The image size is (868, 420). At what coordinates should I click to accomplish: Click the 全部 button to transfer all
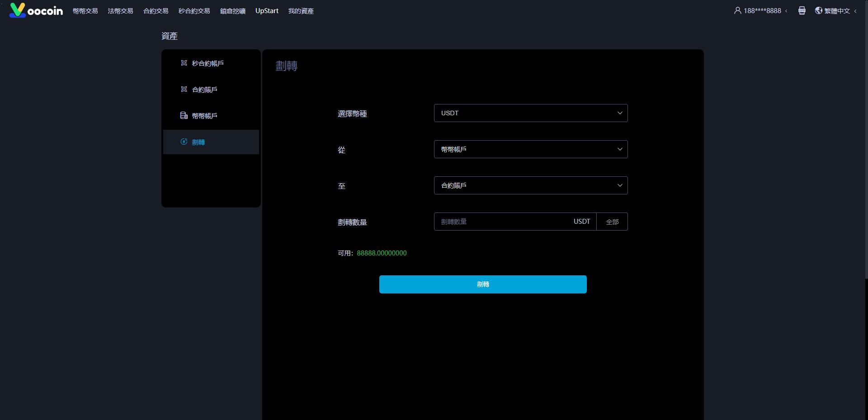point(612,222)
